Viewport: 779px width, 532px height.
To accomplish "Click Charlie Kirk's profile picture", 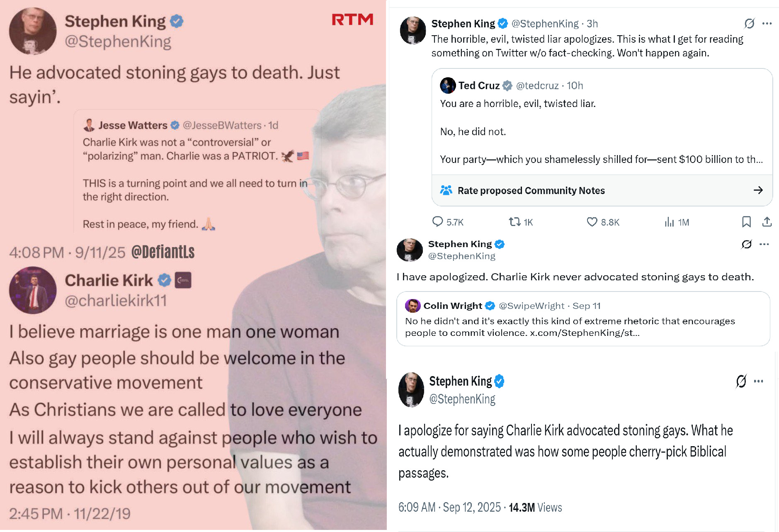I will [33, 290].
